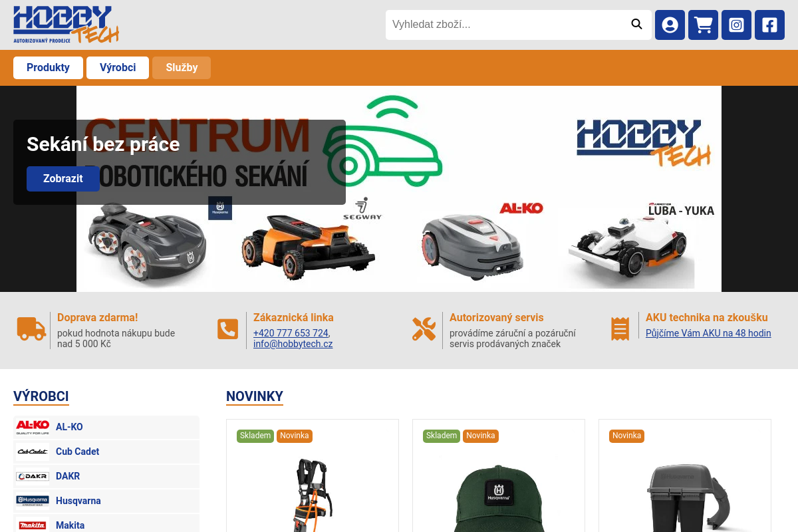Click the magnifier search icon
Image resolution: width=798 pixels, height=532 pixels.
(636, 25)
